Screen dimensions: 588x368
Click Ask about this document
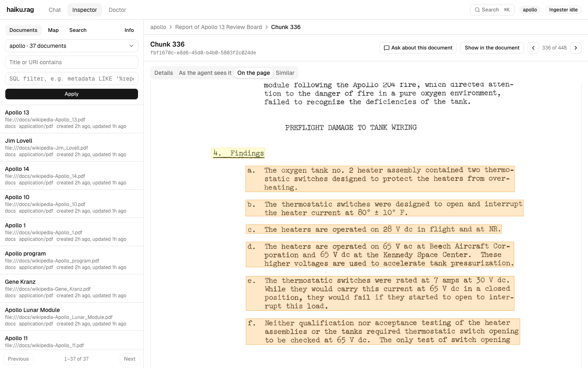pyautogui.click(x=418, y=48)
